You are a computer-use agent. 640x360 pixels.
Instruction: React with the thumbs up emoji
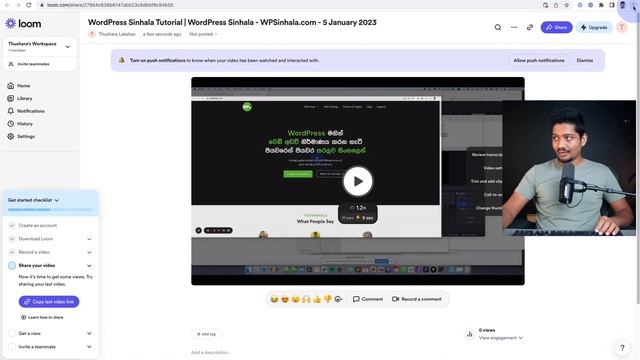(317, 299)
